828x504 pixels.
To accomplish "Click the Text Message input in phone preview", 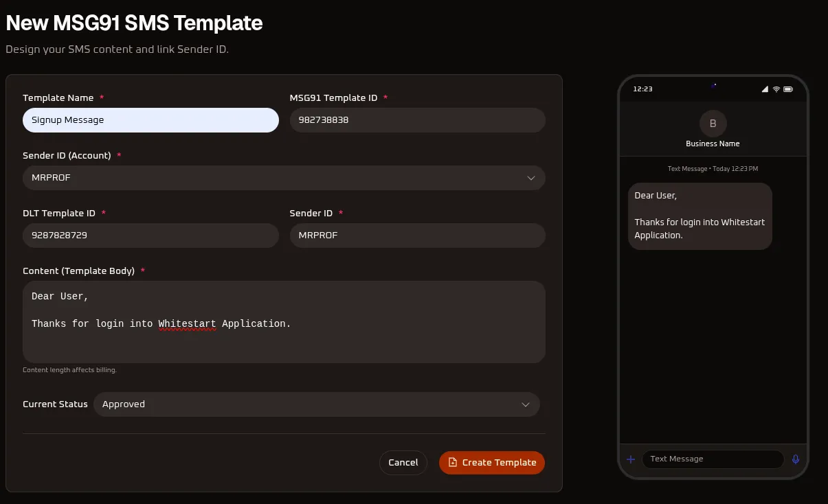I will [x=713, y=459].
